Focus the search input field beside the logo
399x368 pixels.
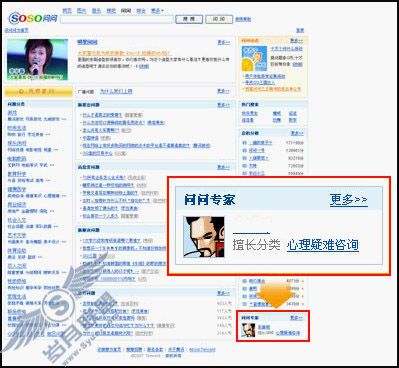tap(117, 20)
